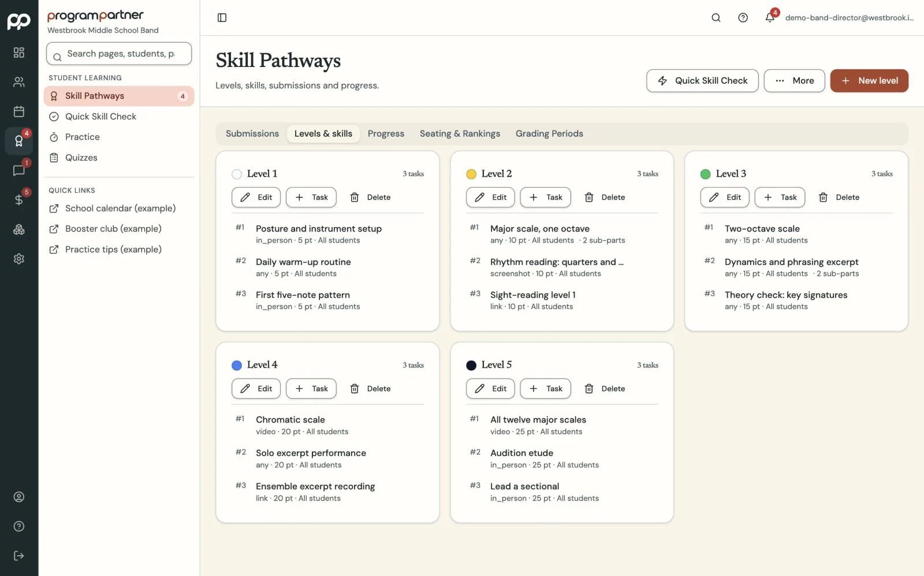Open the School calendar (example) link
Viewport: 924px width, 576px height.
tap(119, 208)
